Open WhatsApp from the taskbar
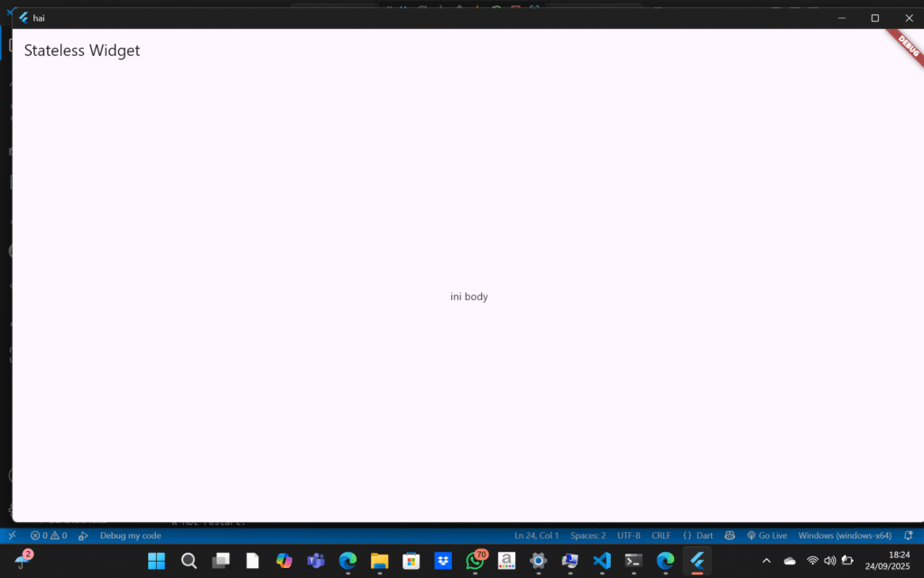This screenshot has width=924, height=578. (475, 561)
